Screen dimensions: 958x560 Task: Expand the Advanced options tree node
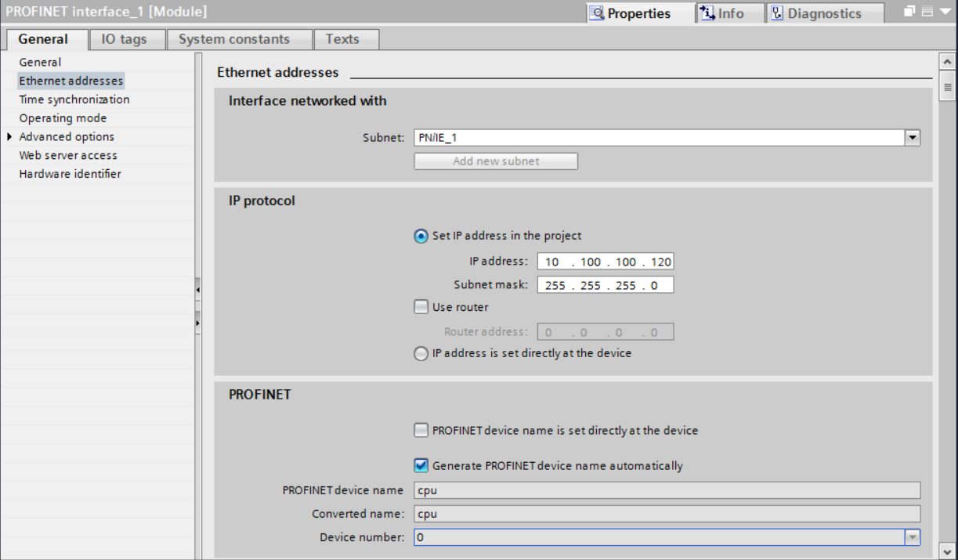[9, 136]
